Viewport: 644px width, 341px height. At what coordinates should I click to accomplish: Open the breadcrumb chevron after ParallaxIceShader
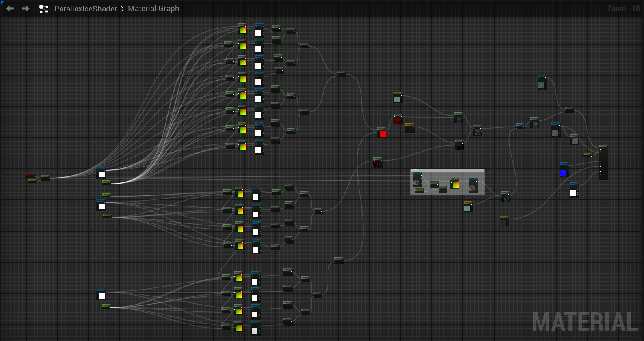click(122, 9)
